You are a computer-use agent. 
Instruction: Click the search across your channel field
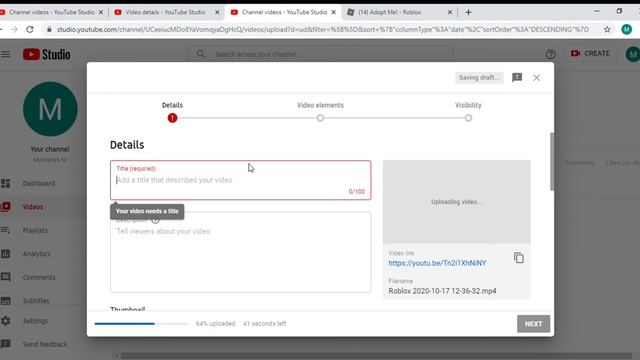tap(320, 54)
